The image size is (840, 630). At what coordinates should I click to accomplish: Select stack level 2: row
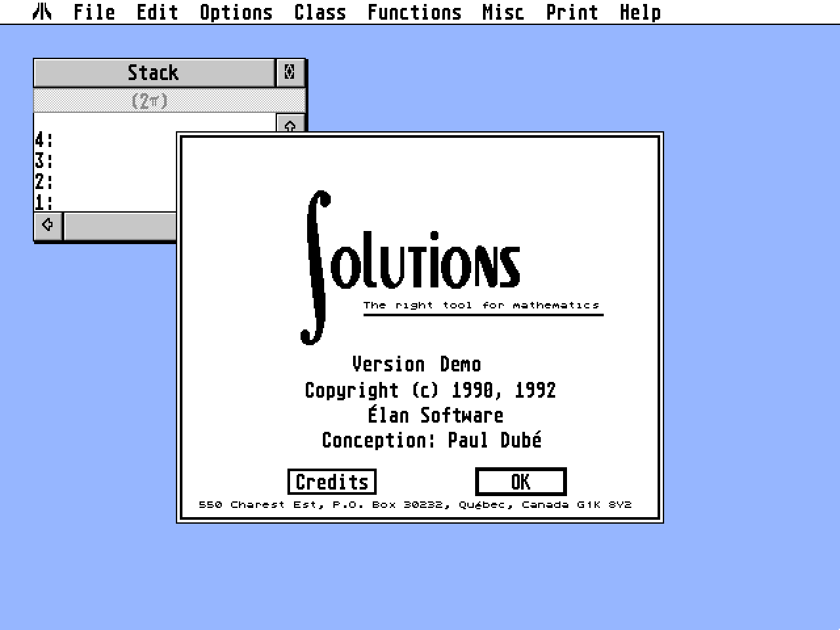(x=106, y=181)
